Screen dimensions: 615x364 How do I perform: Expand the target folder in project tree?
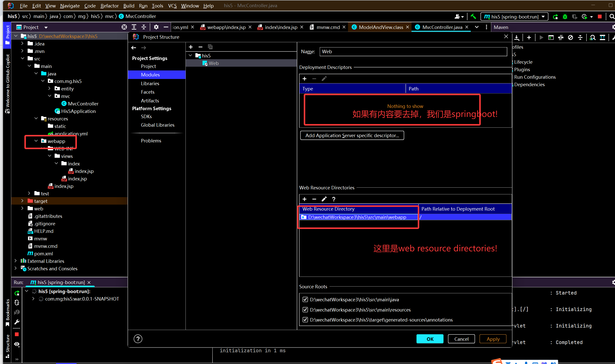coord(22,201)
